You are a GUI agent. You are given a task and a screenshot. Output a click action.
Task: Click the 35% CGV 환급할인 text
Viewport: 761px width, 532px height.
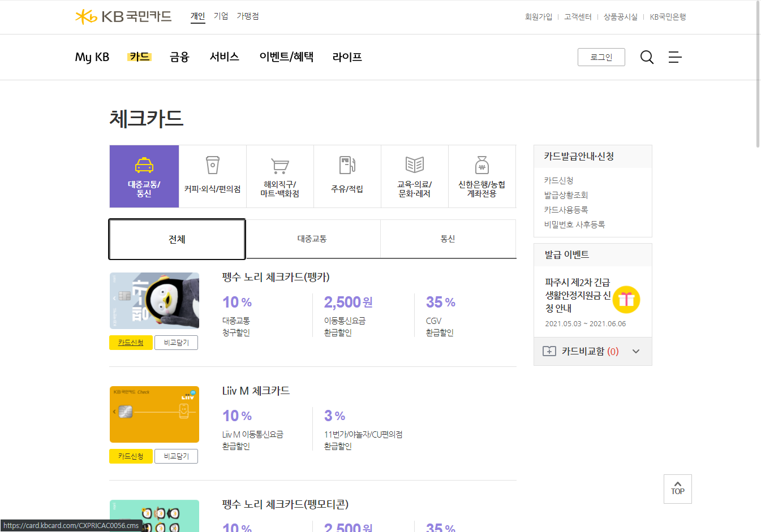441,315
